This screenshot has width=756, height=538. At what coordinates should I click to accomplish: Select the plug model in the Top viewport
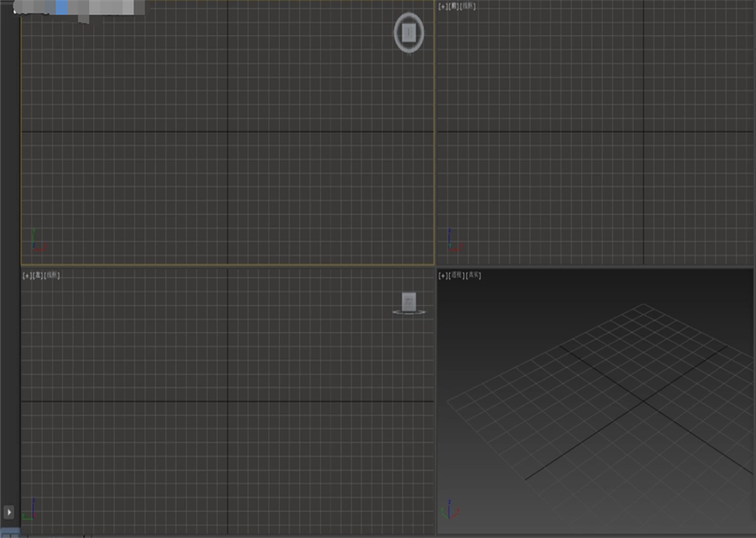tap(407, 34)
